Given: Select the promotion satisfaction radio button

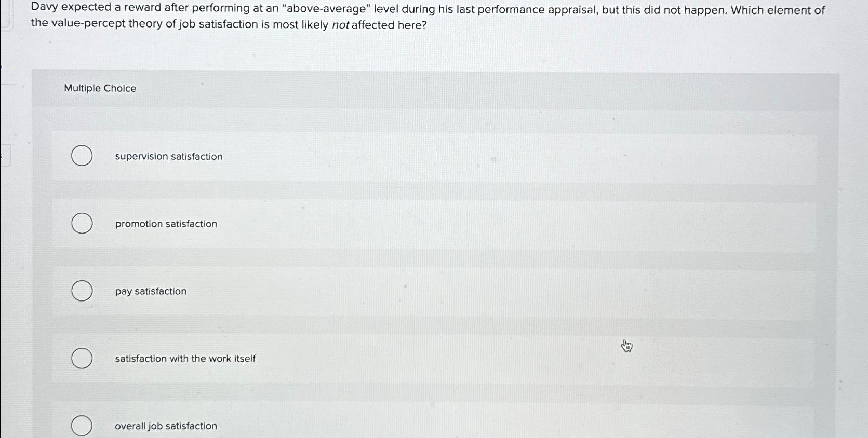Looking at the screenshot, I should (82, 223).
